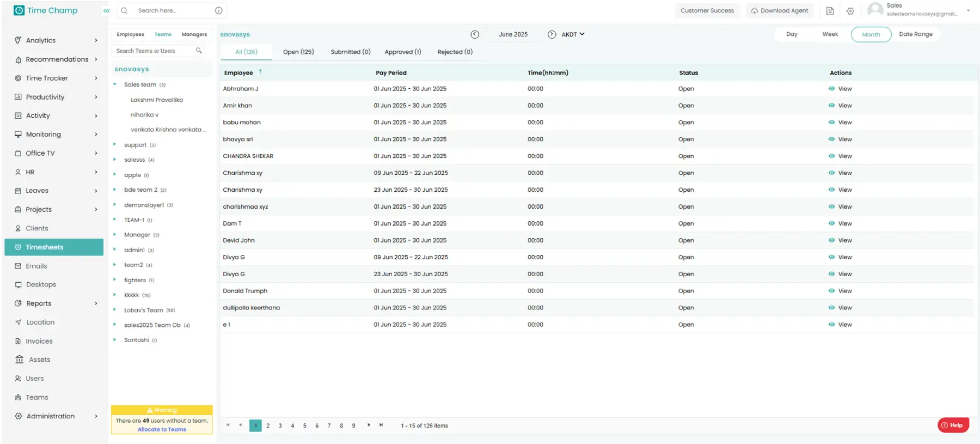Open the settings gear in header
The height and width of the screenshot is (444, 980).
pyautogui.click(x=850, y=11)
